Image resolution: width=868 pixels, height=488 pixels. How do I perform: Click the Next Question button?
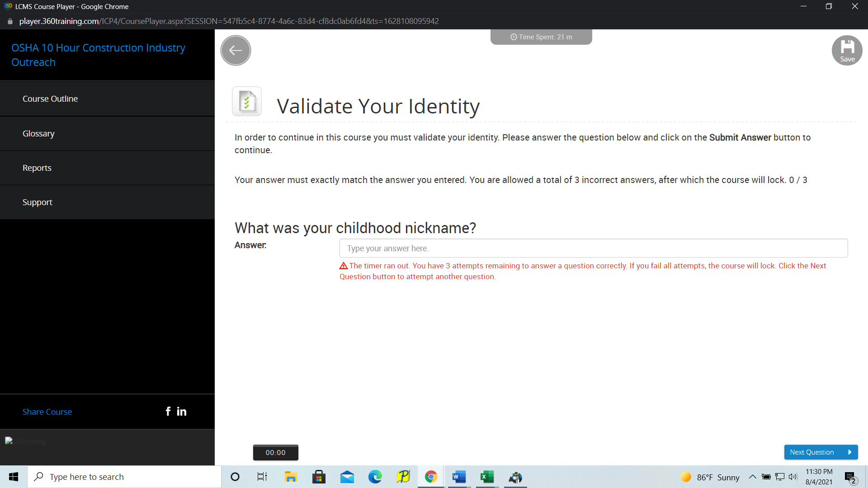[x=821, y=452]
